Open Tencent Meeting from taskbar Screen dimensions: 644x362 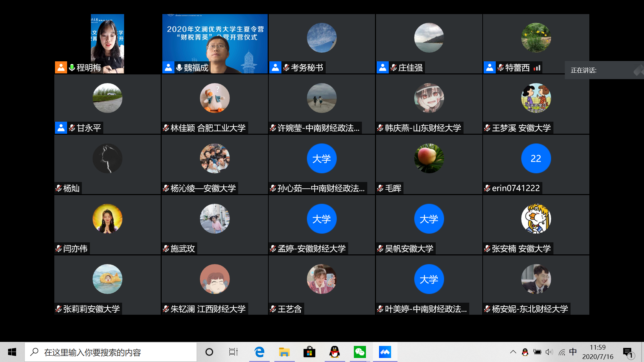[385, 352]
